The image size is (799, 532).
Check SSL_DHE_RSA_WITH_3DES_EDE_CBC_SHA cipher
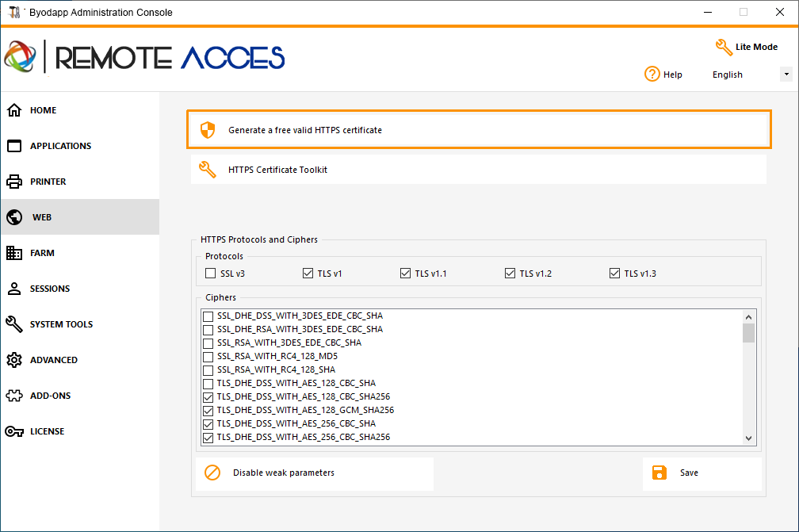(x=208, y=330)
